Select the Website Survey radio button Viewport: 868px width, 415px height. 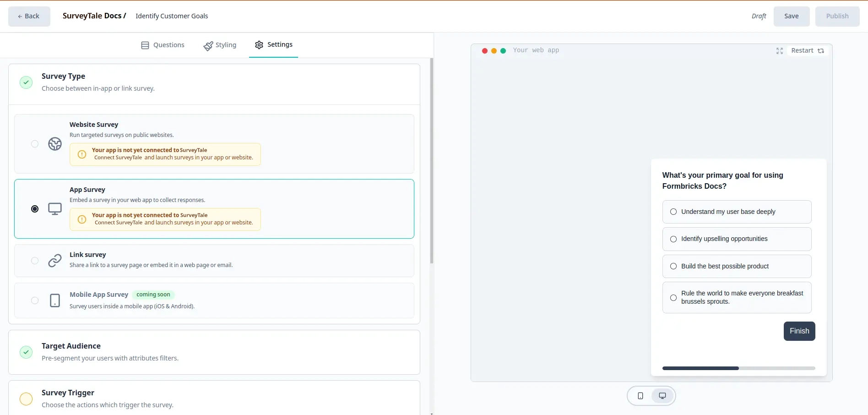click(x=35, y=144)
